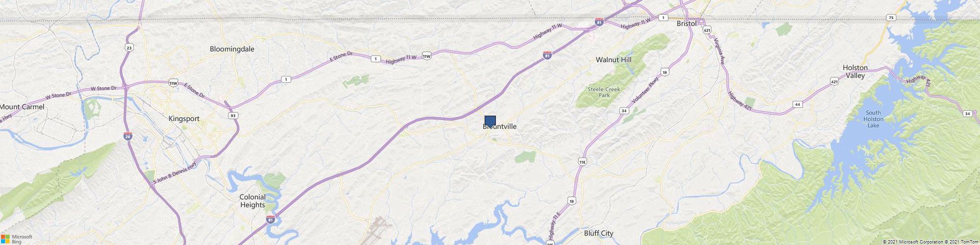Select the Kingsport city label
This screenshot has width=980, height=245.
[x=184, y=119]
